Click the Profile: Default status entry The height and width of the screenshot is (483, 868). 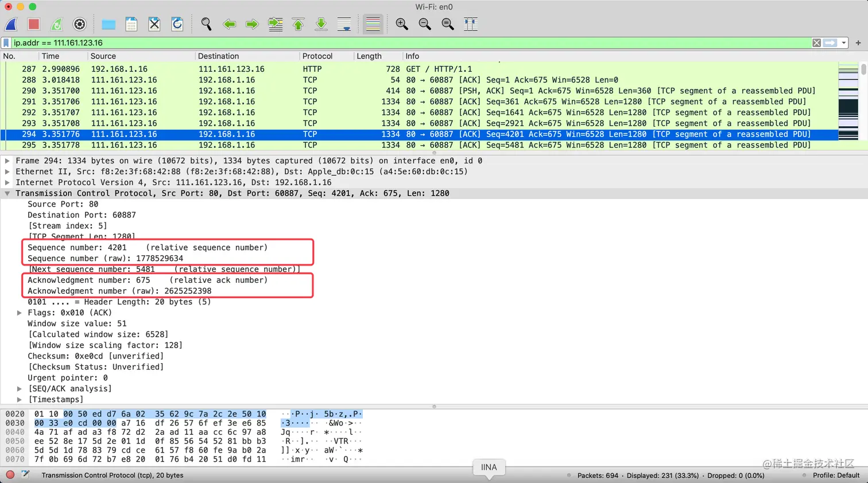[x=836, y=475]
